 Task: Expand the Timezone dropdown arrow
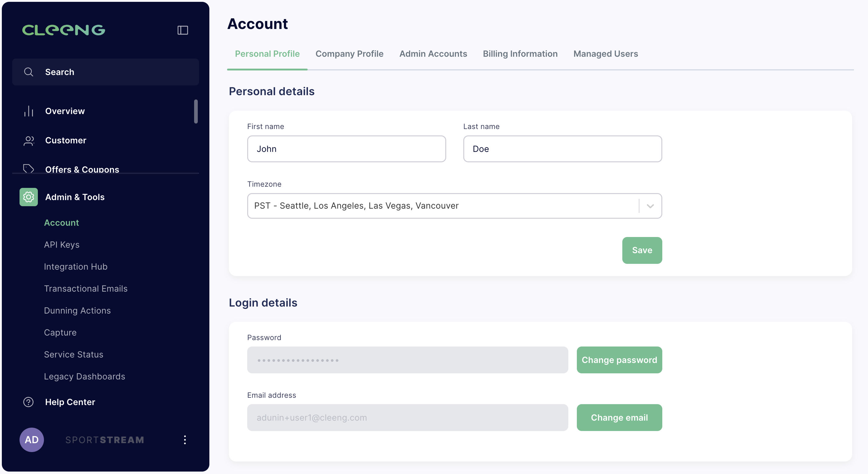650,206
